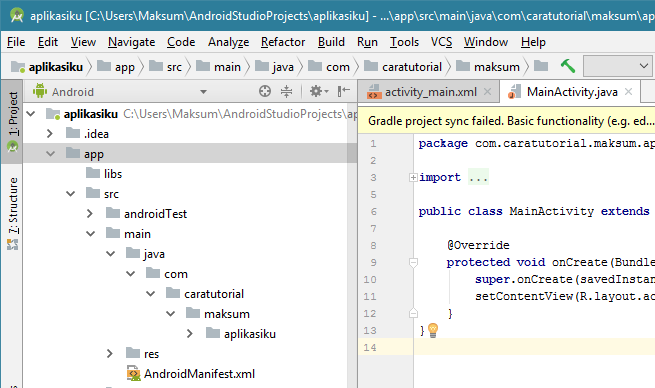Collapse the src folder node

71,194
